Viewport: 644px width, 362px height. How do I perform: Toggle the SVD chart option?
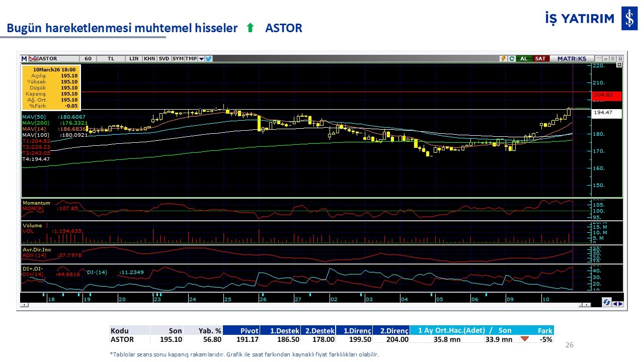[164, 59]
